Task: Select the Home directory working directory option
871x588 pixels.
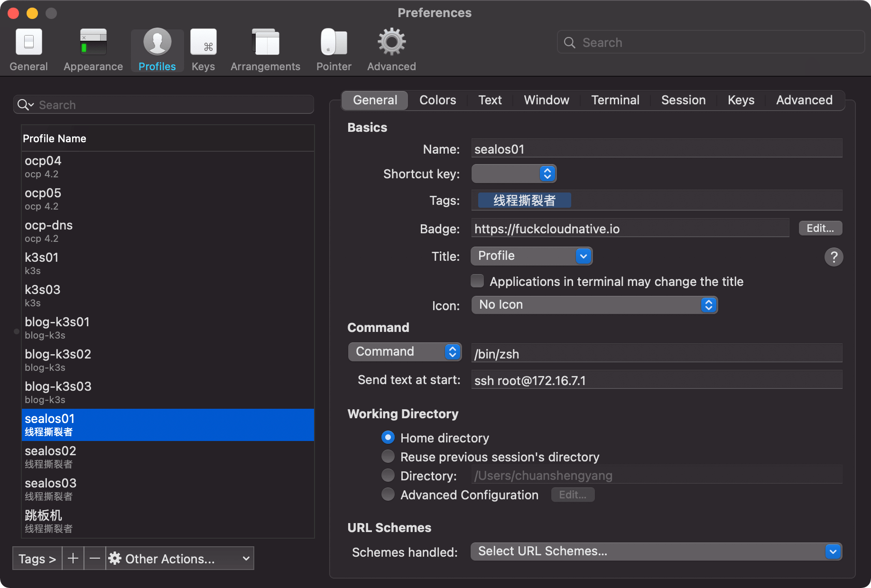Action: coord(388,437)
